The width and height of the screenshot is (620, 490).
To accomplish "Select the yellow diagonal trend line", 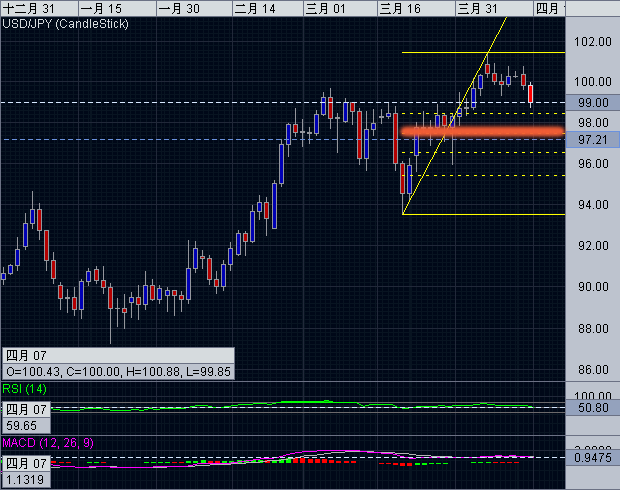I will [455, 116].
